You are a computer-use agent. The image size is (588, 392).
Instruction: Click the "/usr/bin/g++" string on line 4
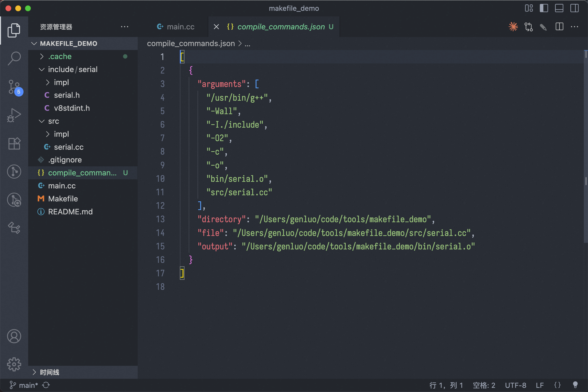pos(237,98)
